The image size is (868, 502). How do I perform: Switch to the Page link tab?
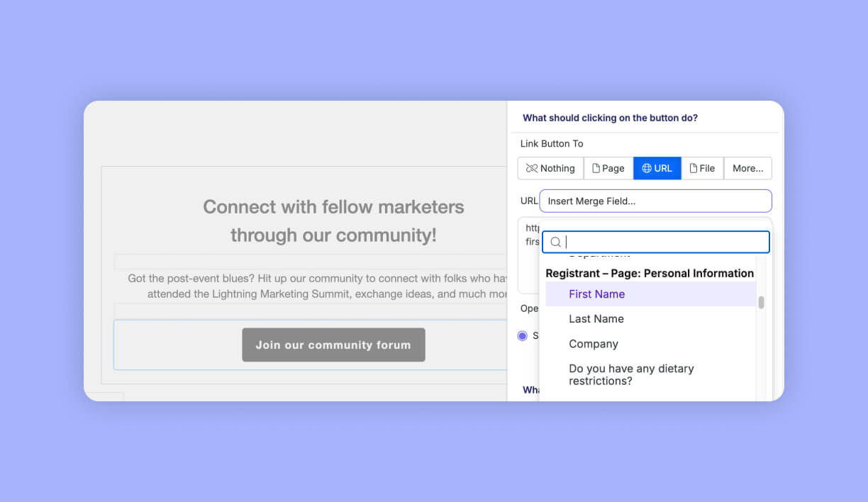click(608, 168)
